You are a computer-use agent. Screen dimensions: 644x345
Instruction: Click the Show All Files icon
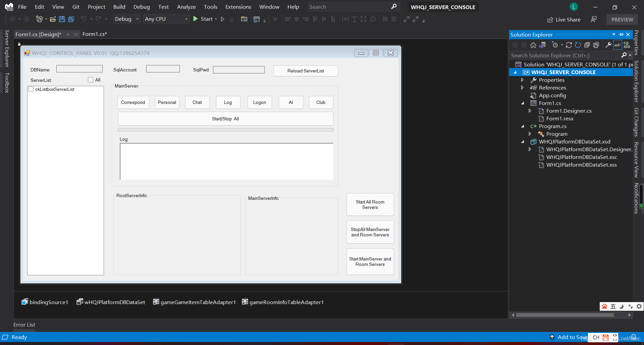[x=596, y=45]
